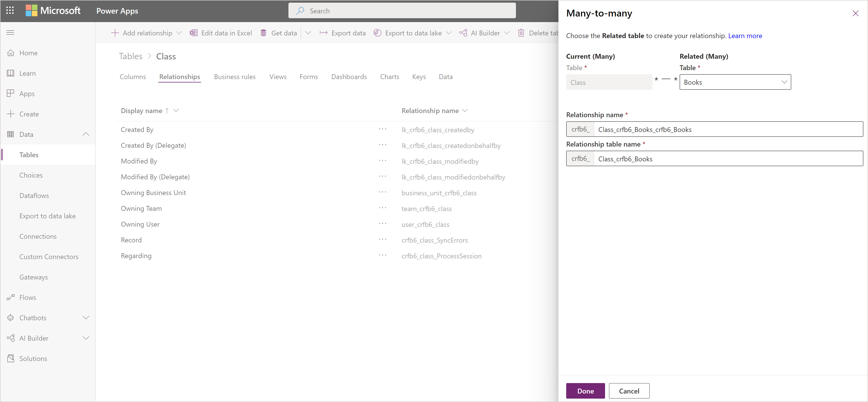The image size is (868, 402).
Task: Click the Get data icon
Action: (265, 33)
